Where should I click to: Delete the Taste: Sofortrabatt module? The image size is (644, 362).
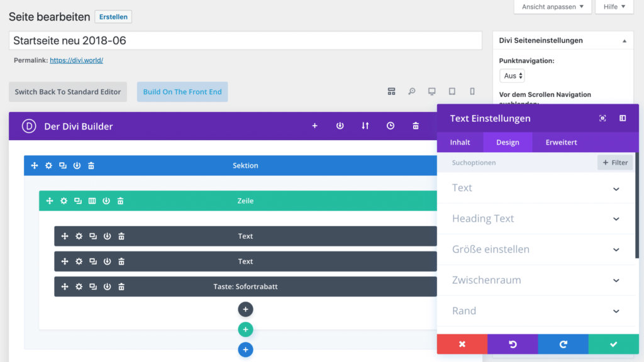coord(121,287)
